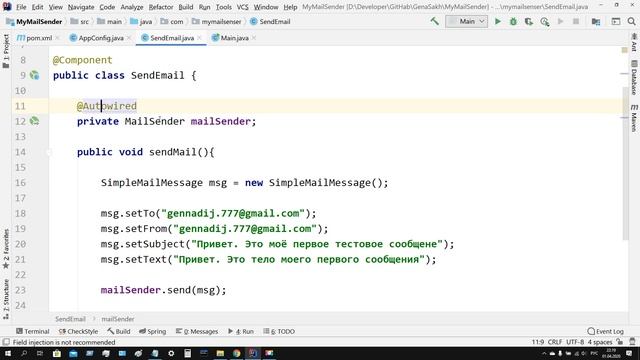The width and height of the screenshot is (640, 360).
Task: Click the 11:9 cursor position indicator
Action: click(538, 342)
